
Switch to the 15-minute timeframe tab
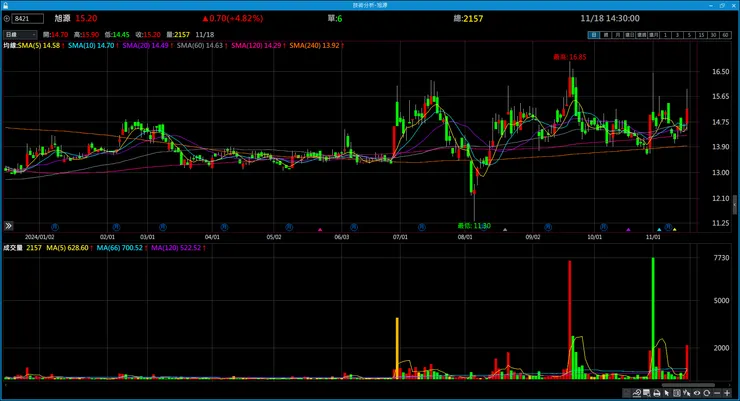coord(701,35)
